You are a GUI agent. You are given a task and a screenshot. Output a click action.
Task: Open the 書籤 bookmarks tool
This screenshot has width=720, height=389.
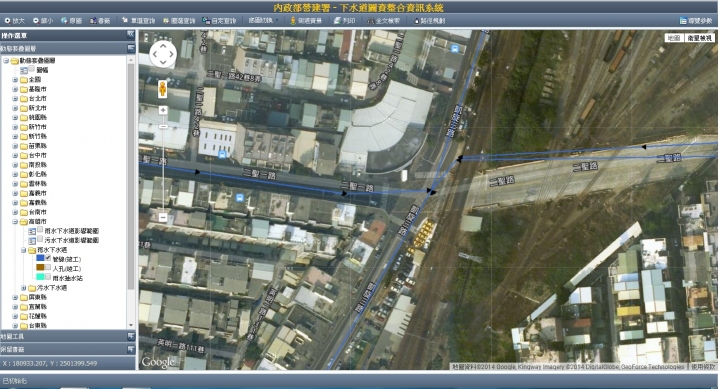(x=100, y=21)
